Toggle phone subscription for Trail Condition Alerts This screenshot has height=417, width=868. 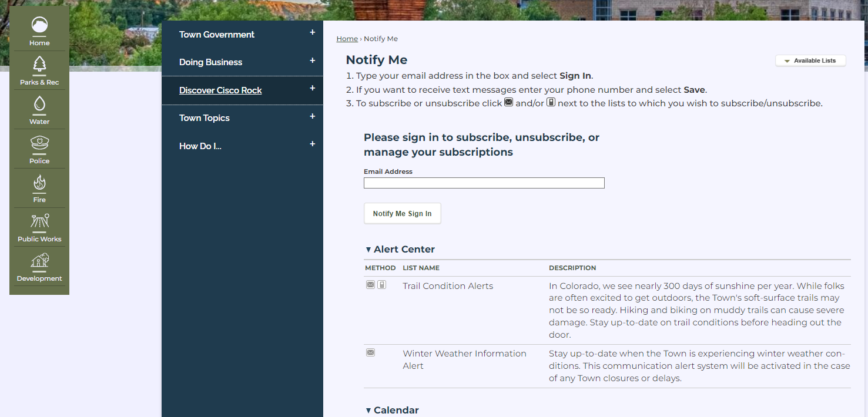pyautogui.click(x=383, y=284)
